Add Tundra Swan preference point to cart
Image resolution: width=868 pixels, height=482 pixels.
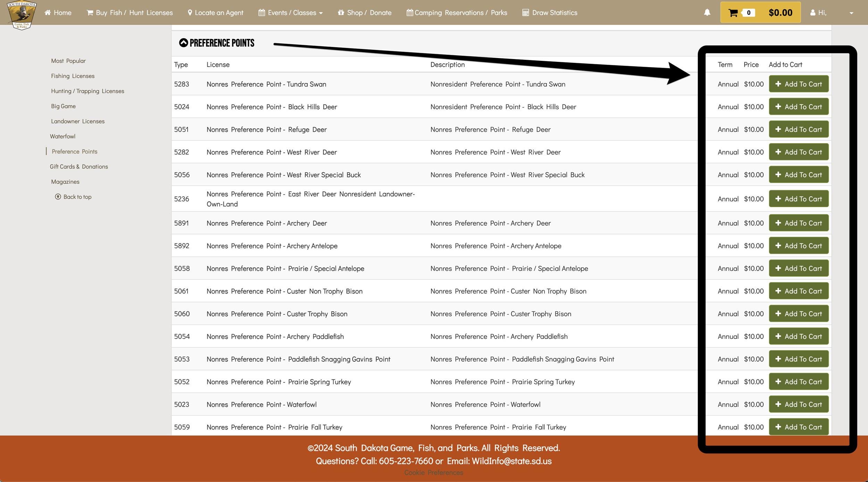click(799, 84)
